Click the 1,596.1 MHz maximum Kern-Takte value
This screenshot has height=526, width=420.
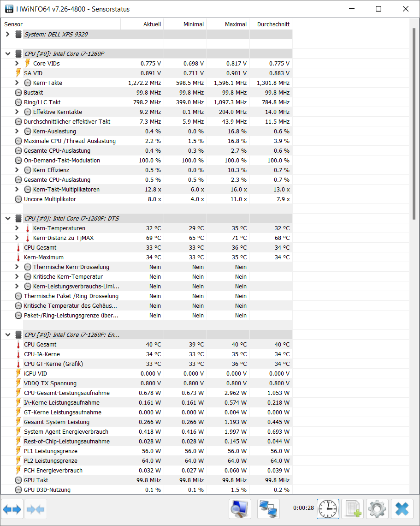(x=230, y=83)
